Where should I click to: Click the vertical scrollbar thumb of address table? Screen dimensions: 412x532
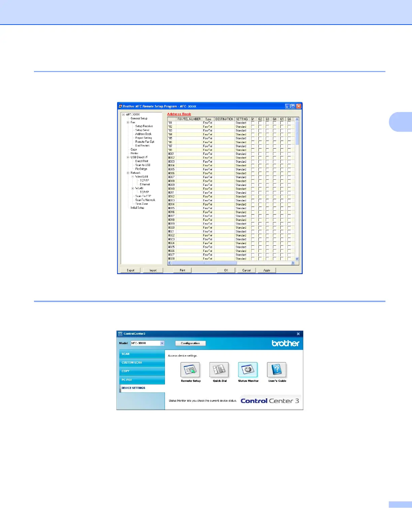tap(297, 133)
